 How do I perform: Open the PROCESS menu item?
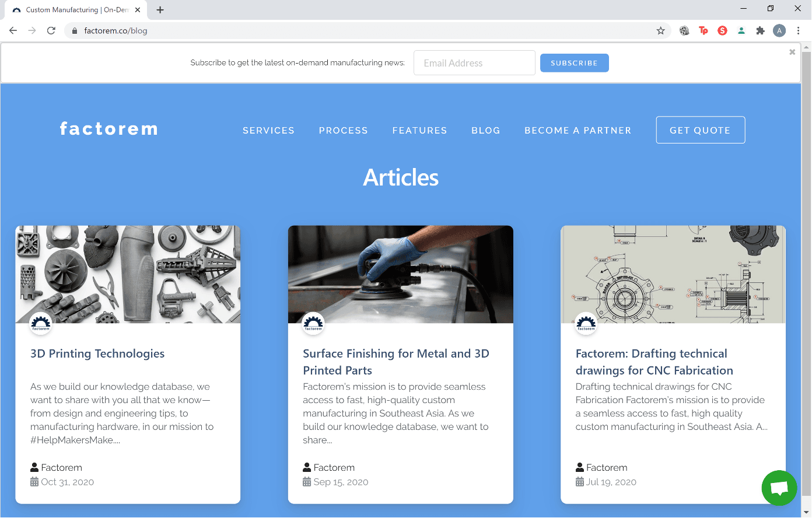point(343,130)
